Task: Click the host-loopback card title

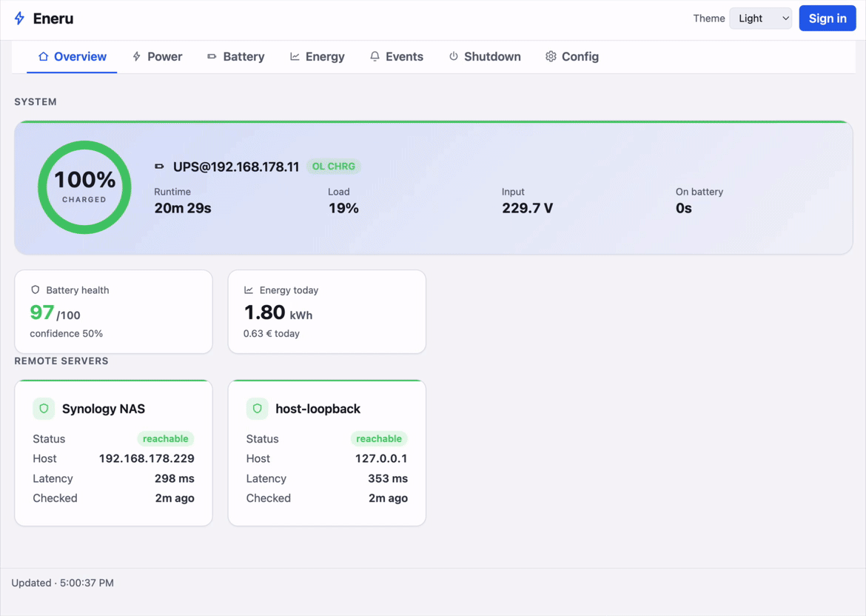Action: (318, 409)
